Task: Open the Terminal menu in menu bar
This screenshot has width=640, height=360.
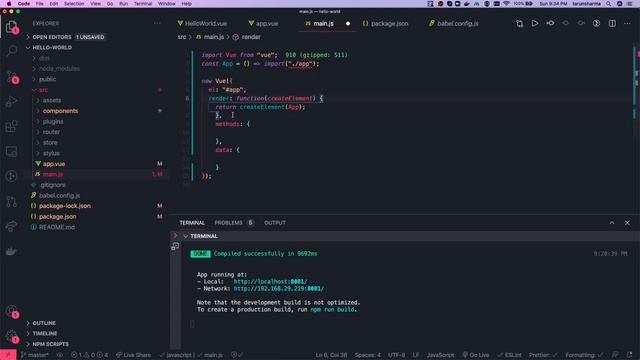Action: [143, 4]
